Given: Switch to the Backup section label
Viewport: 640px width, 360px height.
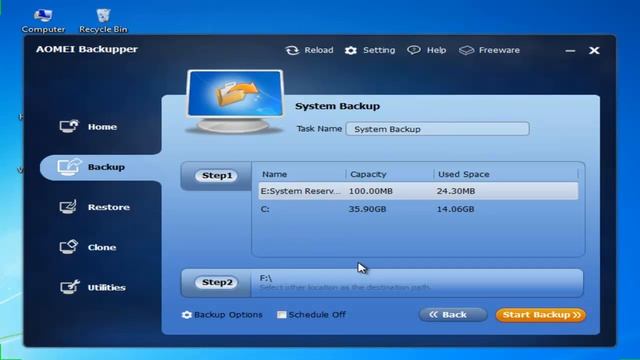Looking at the screenshot, I should (106, 167).
